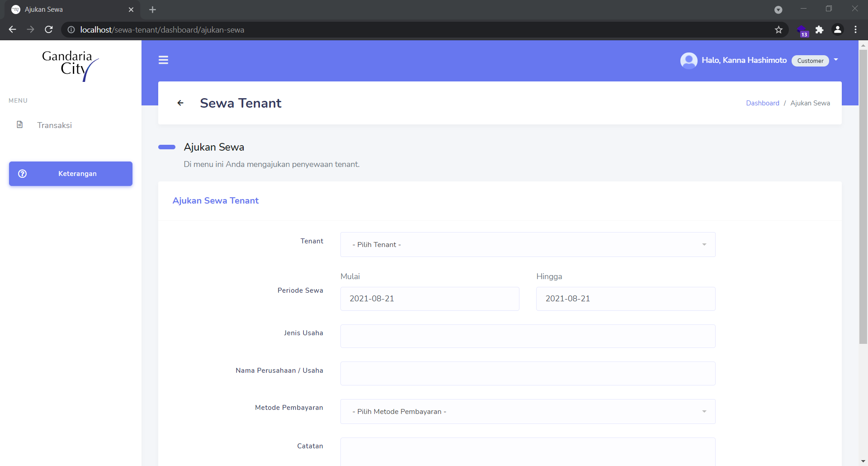Screen dimensions: 868x466
Task: Select Transaksi in the sidebar menu
Action: pyautogui.click(x=54, y=125)
